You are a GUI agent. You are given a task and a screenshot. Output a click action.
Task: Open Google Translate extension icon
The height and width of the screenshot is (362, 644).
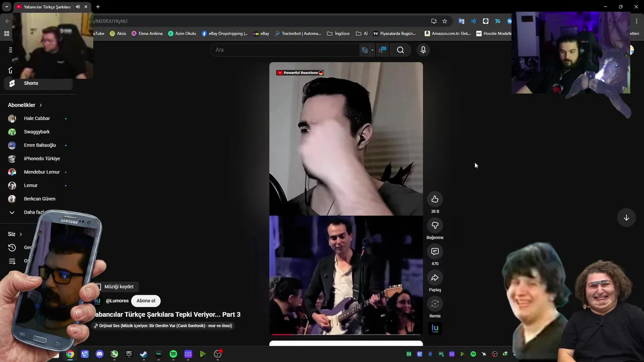pos(461,21)
